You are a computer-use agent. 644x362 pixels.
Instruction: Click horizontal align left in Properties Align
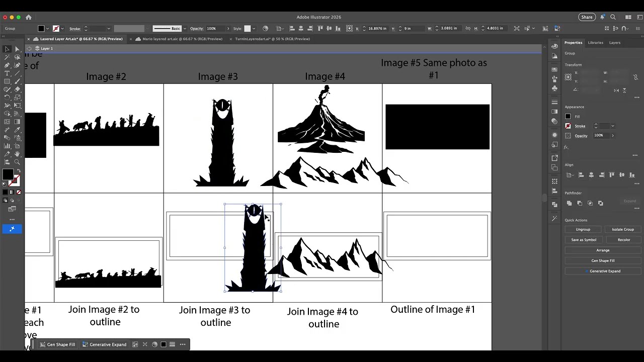click(x=581, y=175)
